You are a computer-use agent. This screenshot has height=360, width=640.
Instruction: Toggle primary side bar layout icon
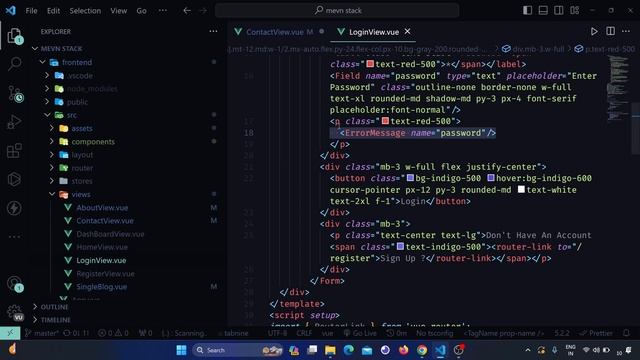coord(527,10)
